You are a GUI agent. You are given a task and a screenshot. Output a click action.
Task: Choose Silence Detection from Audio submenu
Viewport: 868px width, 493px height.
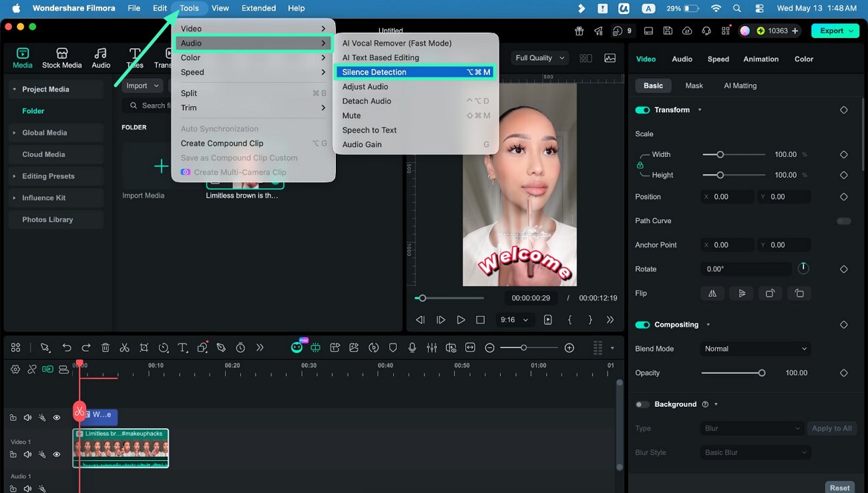416,72
